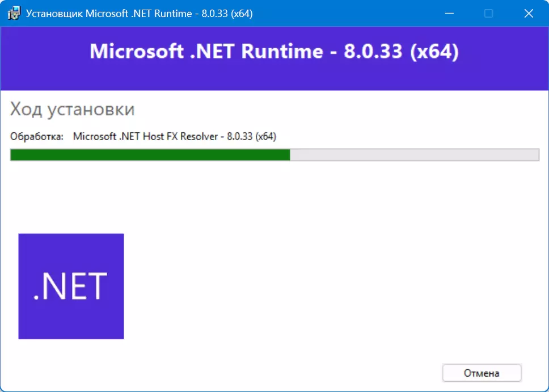Image resolution: width=549 pixels, height=392 pixels.
Task: Click the word Microsoft in the purple banner
Action: tap(137, 52)
